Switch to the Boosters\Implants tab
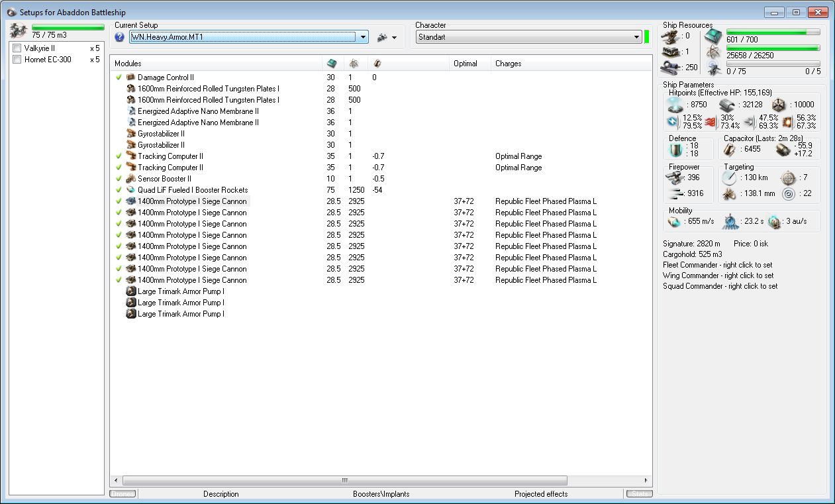This screenshot has width=835, height=504. coord(381,494)
